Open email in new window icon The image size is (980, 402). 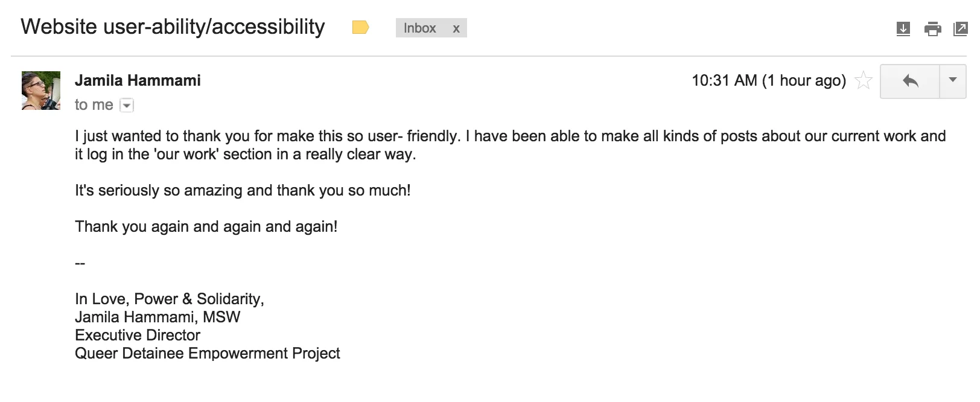coord(960,28)
